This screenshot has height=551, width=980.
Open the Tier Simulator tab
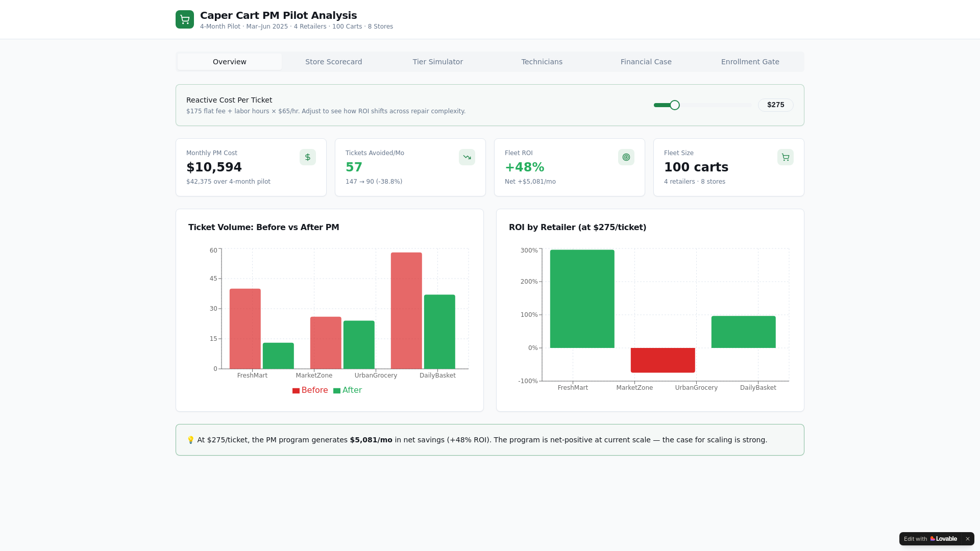point(437,62)
